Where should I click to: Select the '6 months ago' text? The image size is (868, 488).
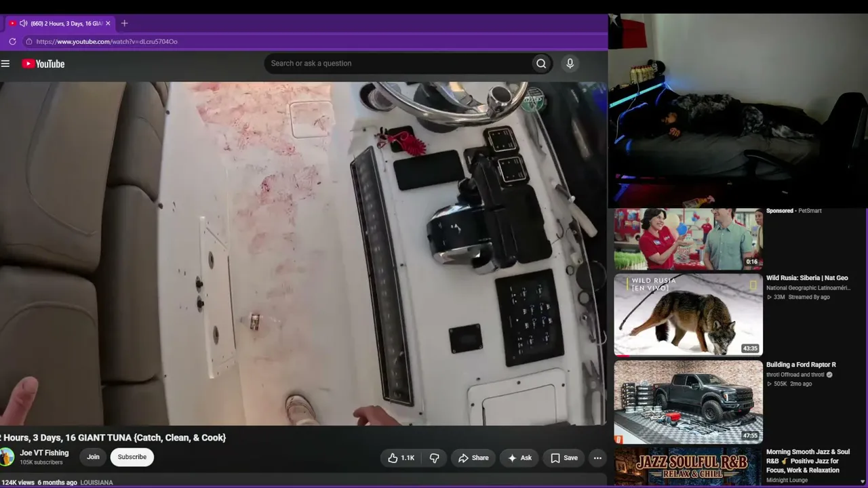click(x=57, y=483)
